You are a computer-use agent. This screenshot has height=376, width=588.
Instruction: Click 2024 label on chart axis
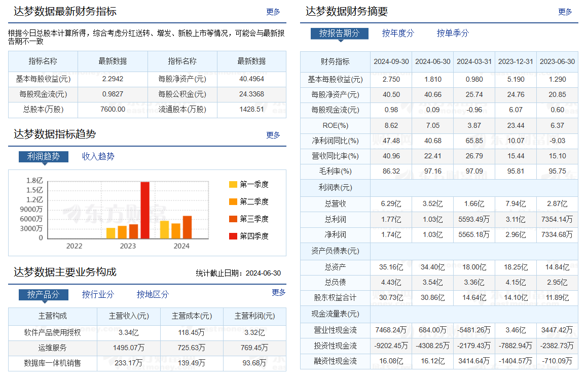coord(181,246)
